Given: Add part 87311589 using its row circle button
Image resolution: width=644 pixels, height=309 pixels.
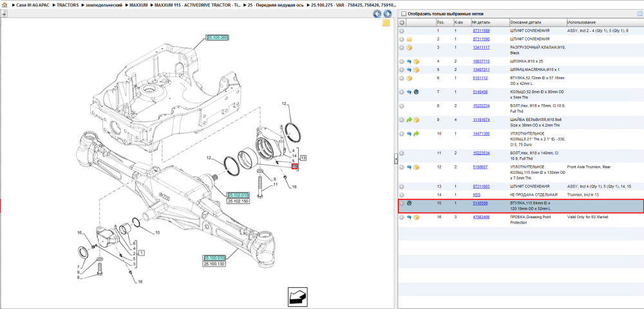Looking at the screenshot, I should [402, 31].
